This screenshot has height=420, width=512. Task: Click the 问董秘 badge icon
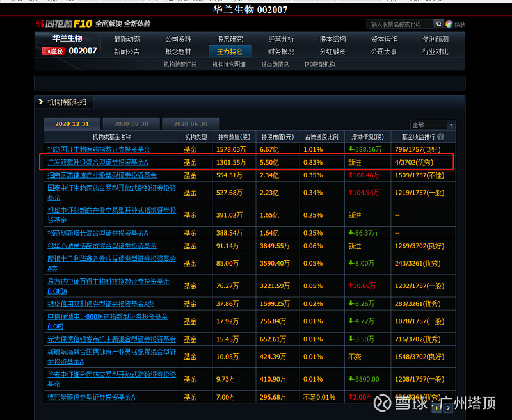point(53,51)
